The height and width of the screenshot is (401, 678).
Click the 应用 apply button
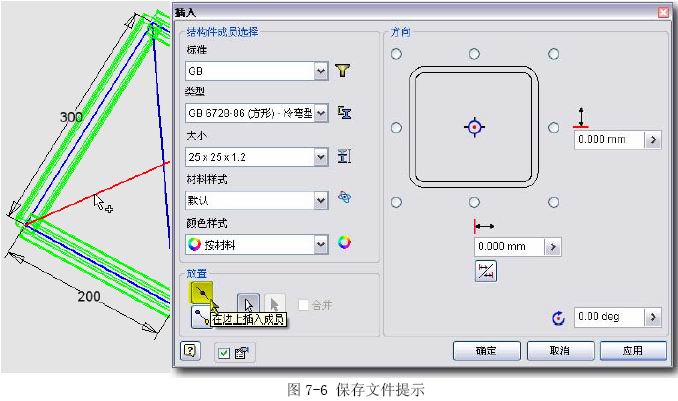point(632,351)
